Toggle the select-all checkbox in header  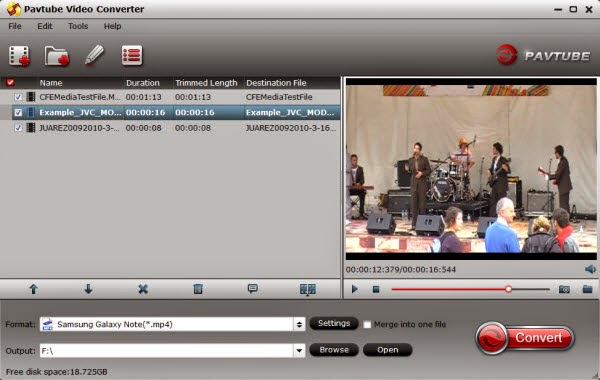coord(10,83)
